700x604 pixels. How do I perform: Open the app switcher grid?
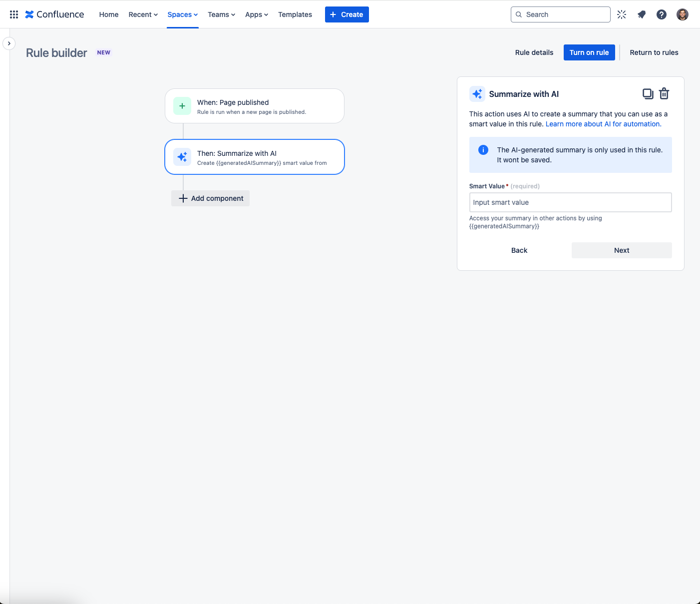coord(13,14)
